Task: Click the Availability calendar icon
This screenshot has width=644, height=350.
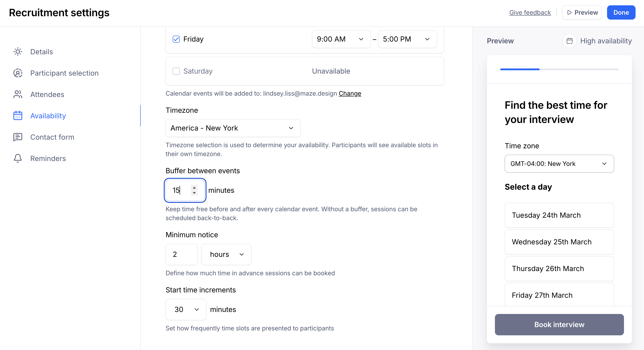Action: pos(18,116)
